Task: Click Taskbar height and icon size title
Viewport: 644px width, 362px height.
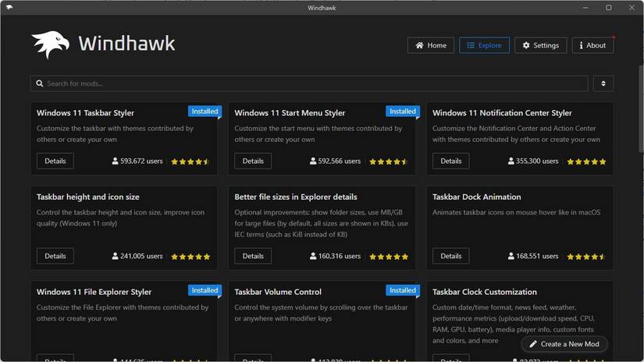Action: pos(88,197)
